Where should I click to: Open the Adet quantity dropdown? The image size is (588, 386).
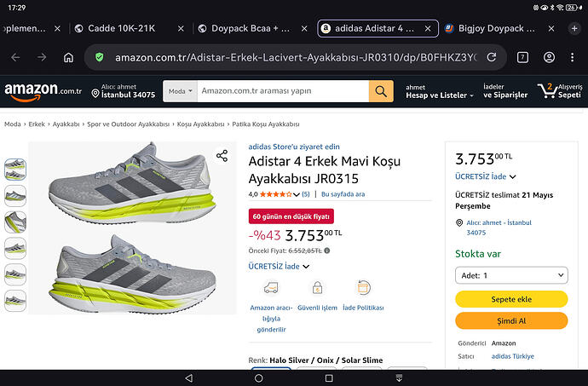511,275
